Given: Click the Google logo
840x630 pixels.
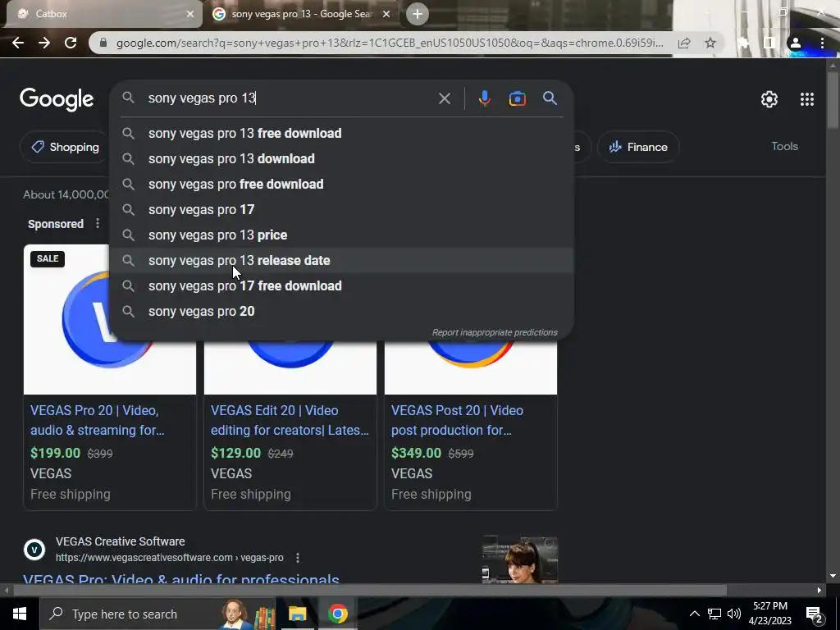Looking at the screenshot, I should [57, 99].
